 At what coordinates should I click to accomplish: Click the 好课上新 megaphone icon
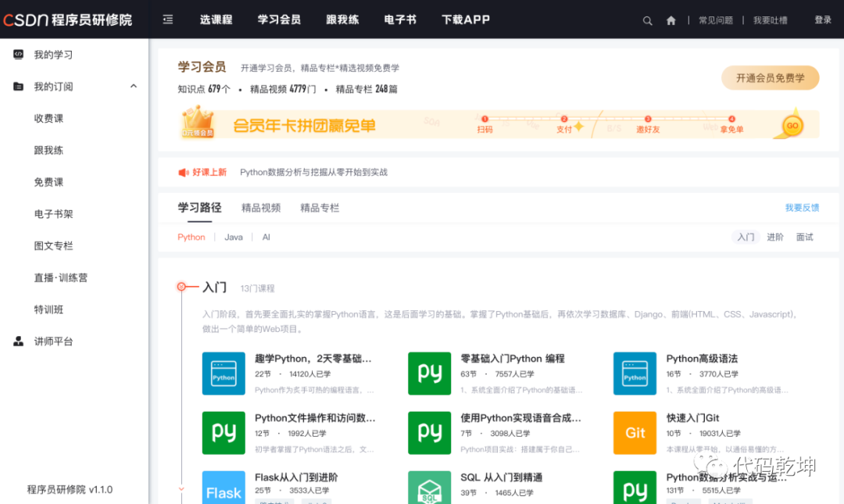click(184, 173)
